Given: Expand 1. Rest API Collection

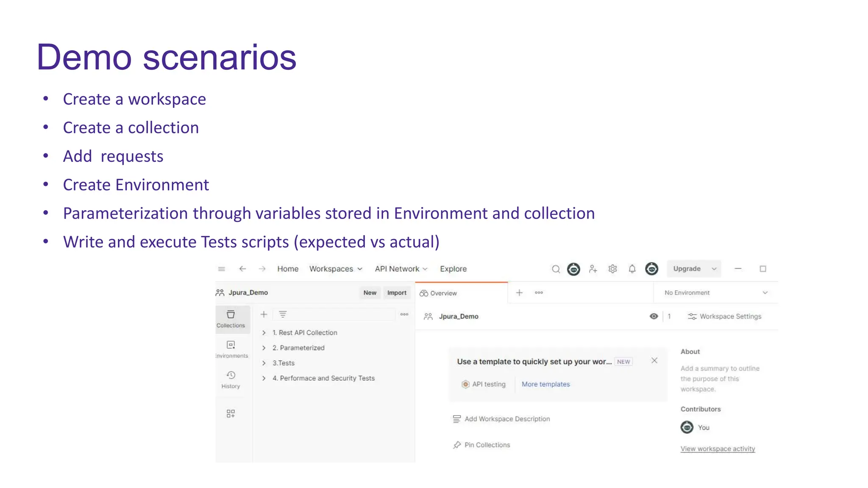Looking at the screenshot, I should click(x=264, y=333).
